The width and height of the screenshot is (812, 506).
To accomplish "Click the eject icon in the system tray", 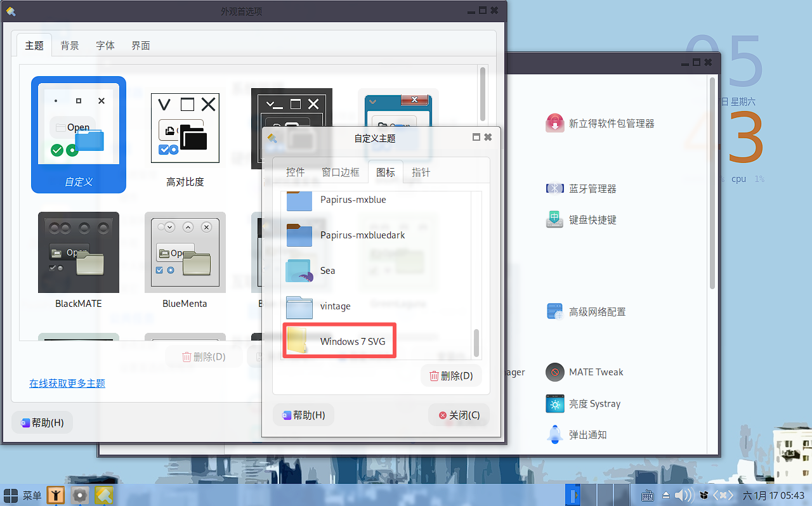I will click(x=666, y=495).
